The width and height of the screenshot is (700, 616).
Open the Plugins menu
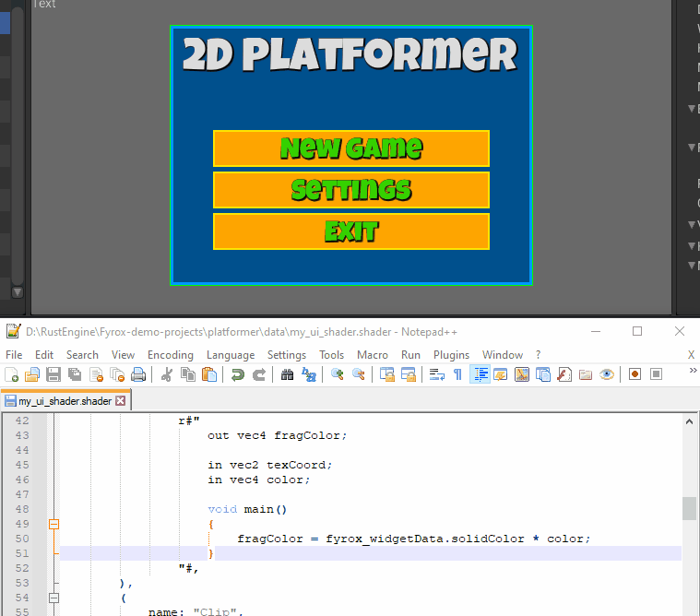click(x=451, y=355)
